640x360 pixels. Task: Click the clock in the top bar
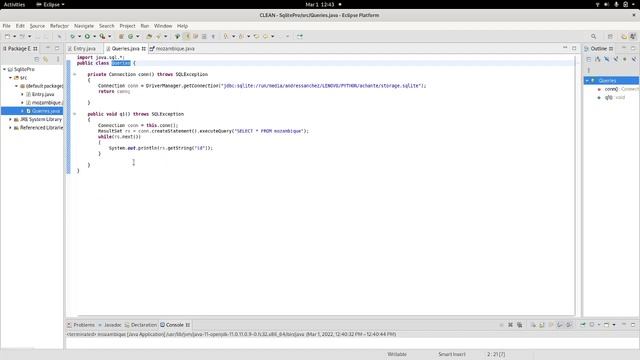[x=320, y=4]
